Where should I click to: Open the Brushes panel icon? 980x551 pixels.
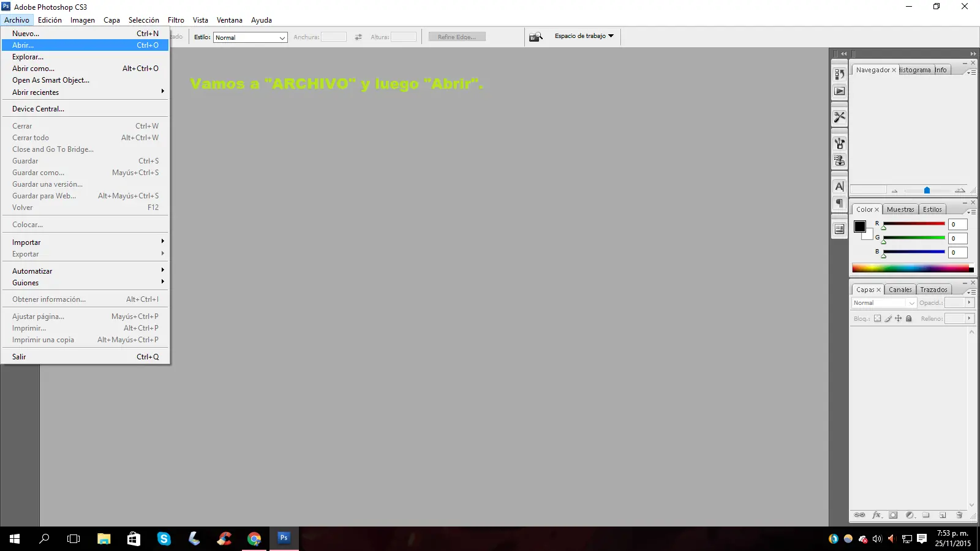click(x=839, y=143)
